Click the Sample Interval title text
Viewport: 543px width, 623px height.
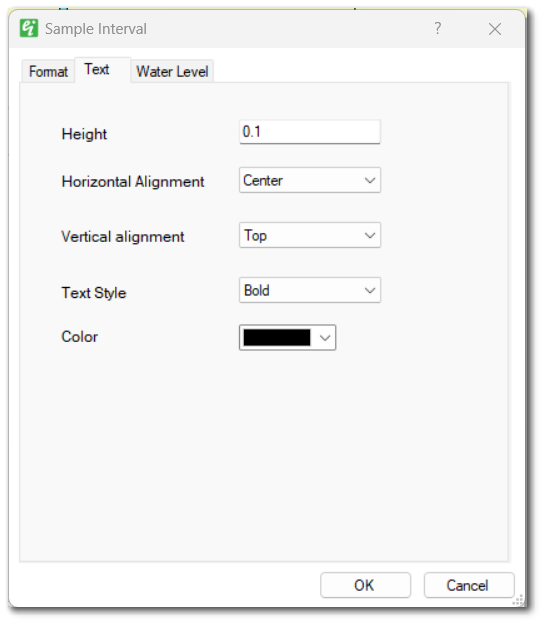[x=96, y=29]
